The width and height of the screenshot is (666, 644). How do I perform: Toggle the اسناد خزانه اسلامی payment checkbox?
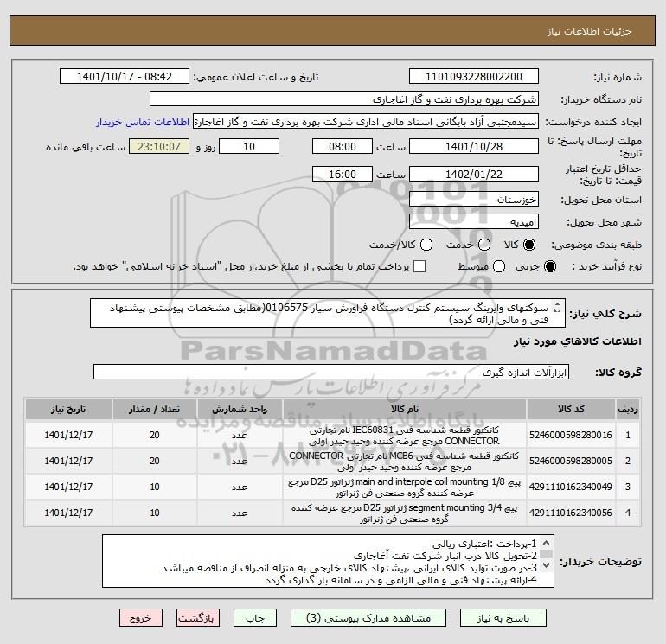click(419, 266)
